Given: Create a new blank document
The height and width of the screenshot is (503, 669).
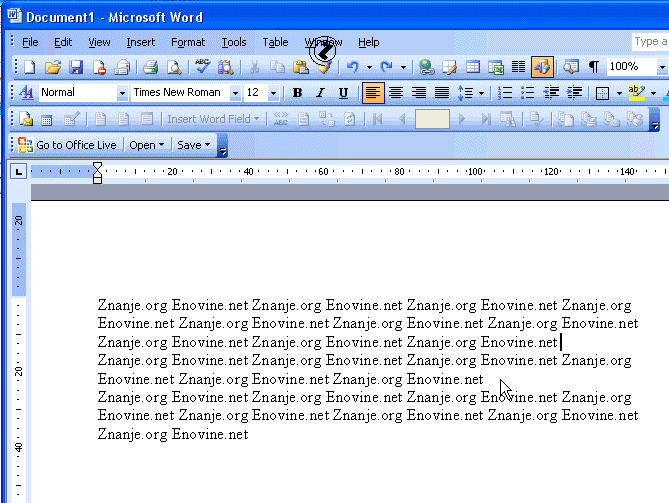Looking at the screenshot, I should (x=30, y=67).
